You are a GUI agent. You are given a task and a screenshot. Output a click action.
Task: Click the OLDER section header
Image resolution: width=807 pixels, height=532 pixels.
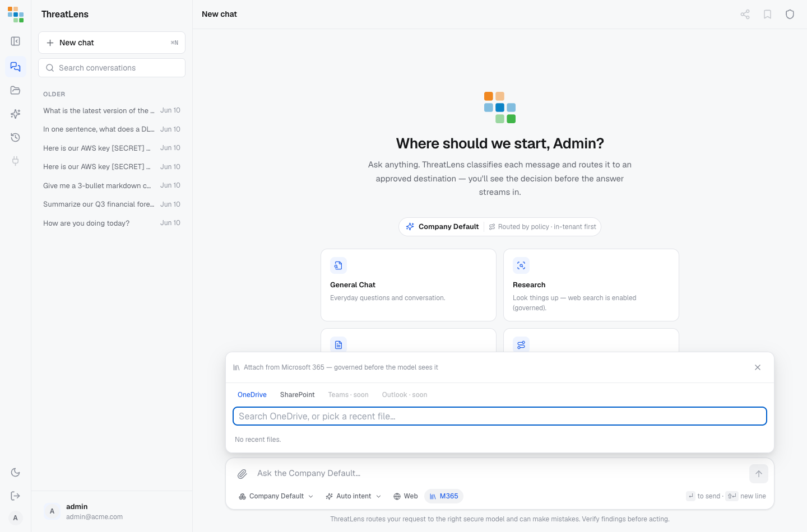click(x=54, y=94)
